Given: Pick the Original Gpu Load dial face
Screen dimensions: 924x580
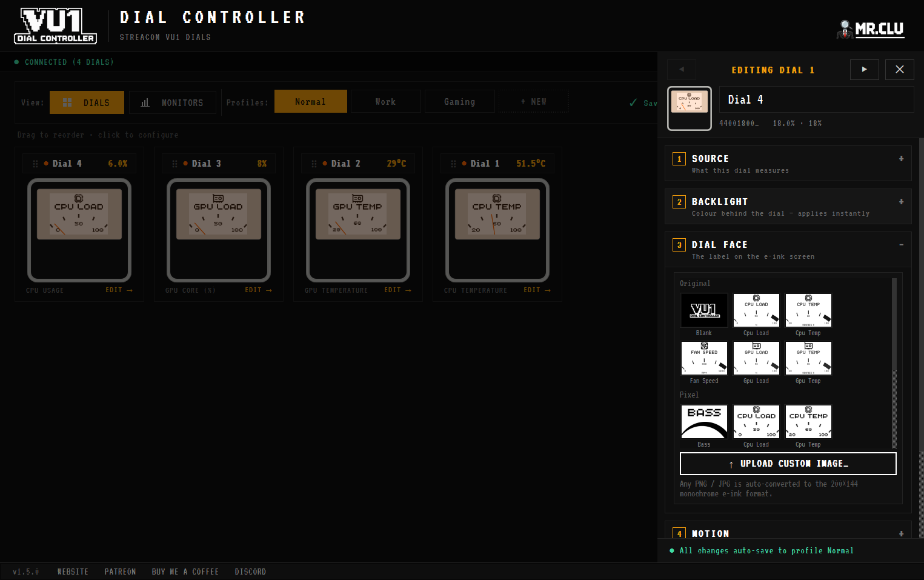Looking at the screenshot, I should (x=756, y=358).
